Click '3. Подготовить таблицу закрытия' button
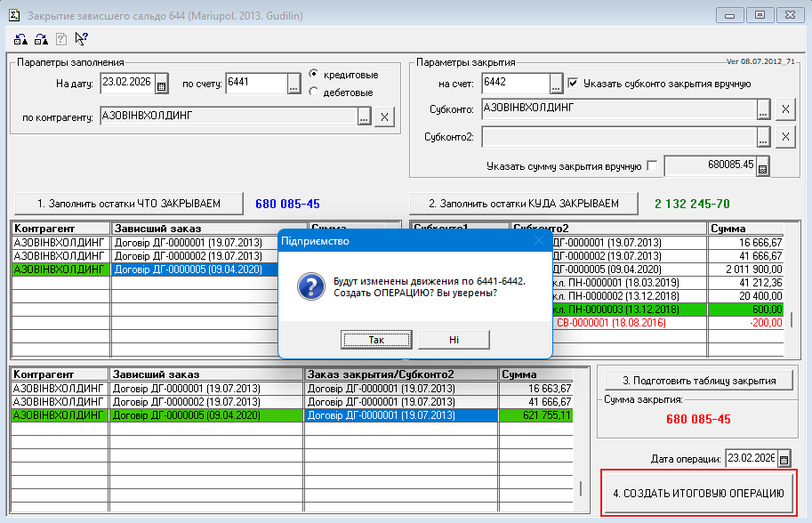This screenshot has height=523, width=812. 698,380
